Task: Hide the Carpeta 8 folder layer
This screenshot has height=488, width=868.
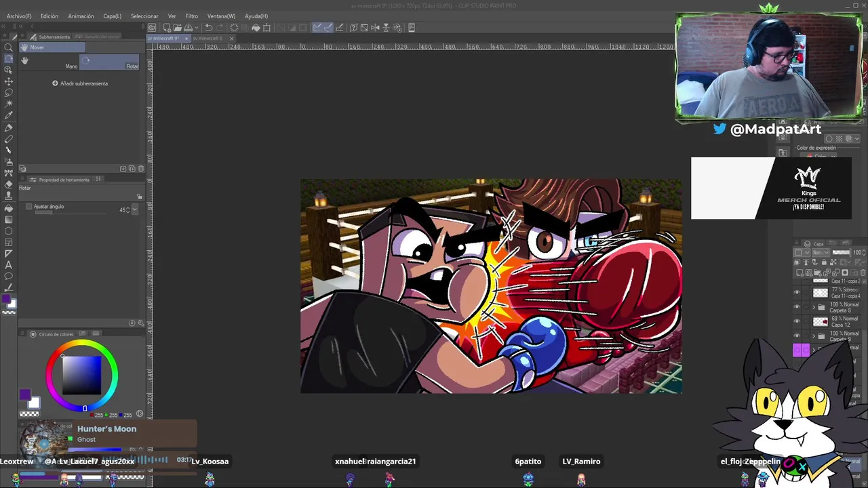Action: click(797, 306)
